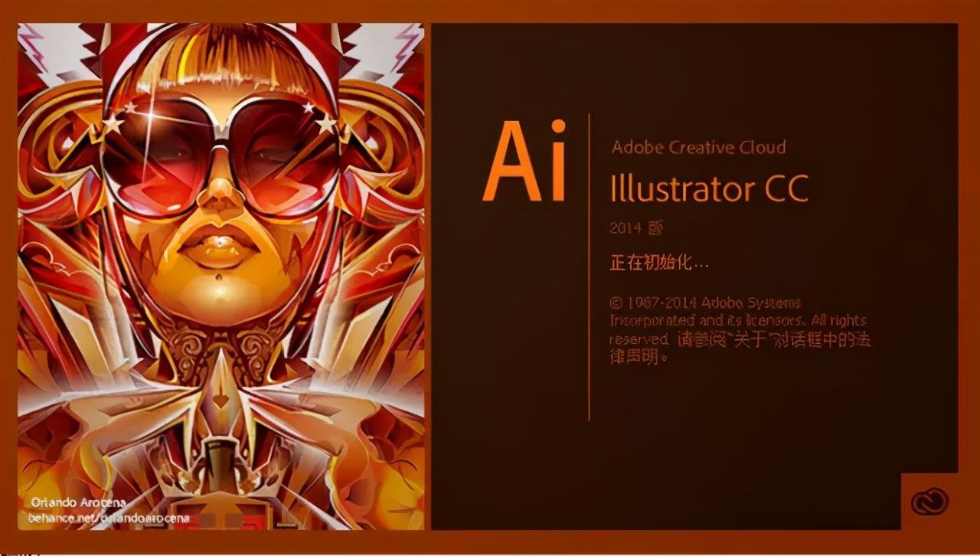Click the Orlando Arocena artist credit
The width and height of the screenshot is (980, 556).
[73, 503]
